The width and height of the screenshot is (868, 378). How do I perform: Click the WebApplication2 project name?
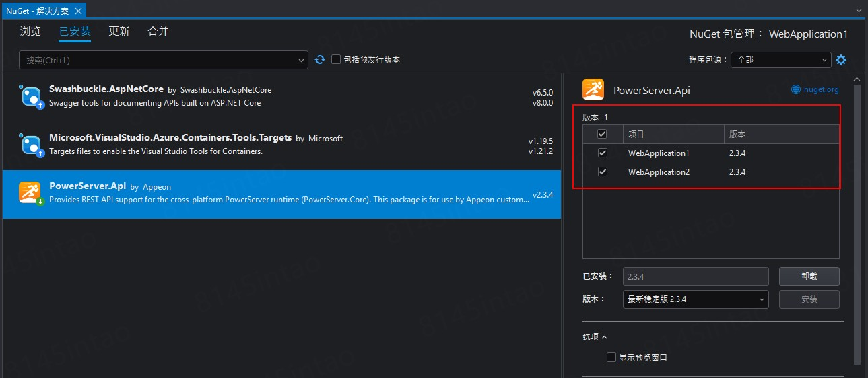(659, 172)
